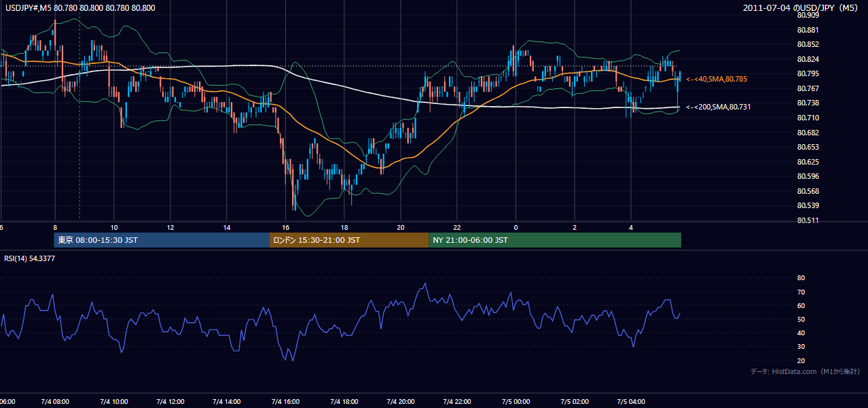Click the 80.653 price axis label
Screen dimensions: 868x408
(x=808, y=147)
